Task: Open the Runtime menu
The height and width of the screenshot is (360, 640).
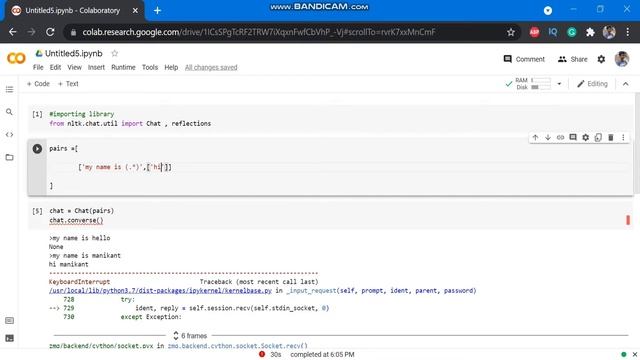Action: [x=123, y=67]
